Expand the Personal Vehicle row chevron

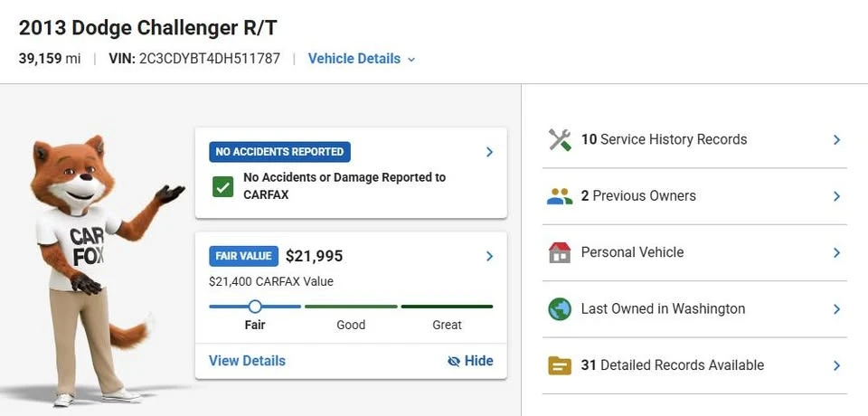[x=837, y=252]
